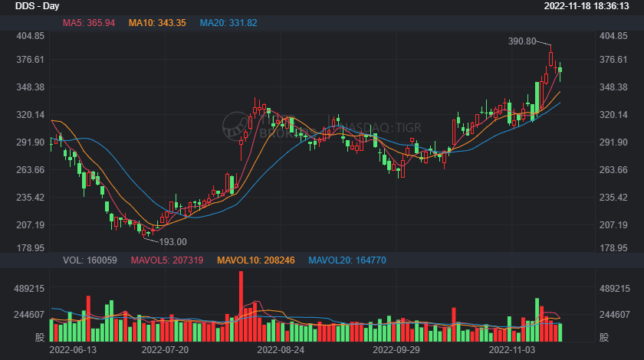The height and width of the screenshot is (360, 644).
Task: Click left axis price 207.19
Action: 31,224
